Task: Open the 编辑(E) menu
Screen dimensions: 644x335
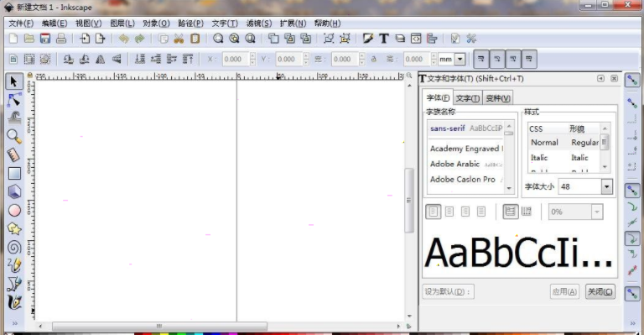Action: click(x=55, y=24)
